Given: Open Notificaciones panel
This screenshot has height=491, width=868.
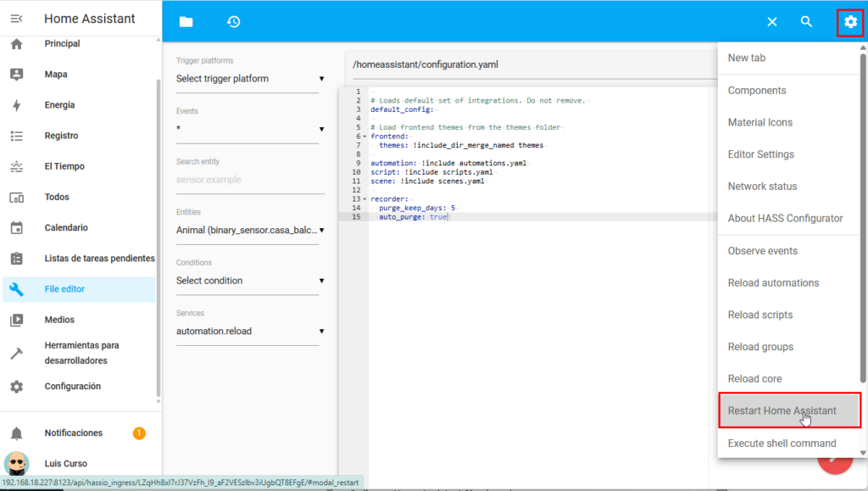Looking at the screenshot, I should click(73, 433).
